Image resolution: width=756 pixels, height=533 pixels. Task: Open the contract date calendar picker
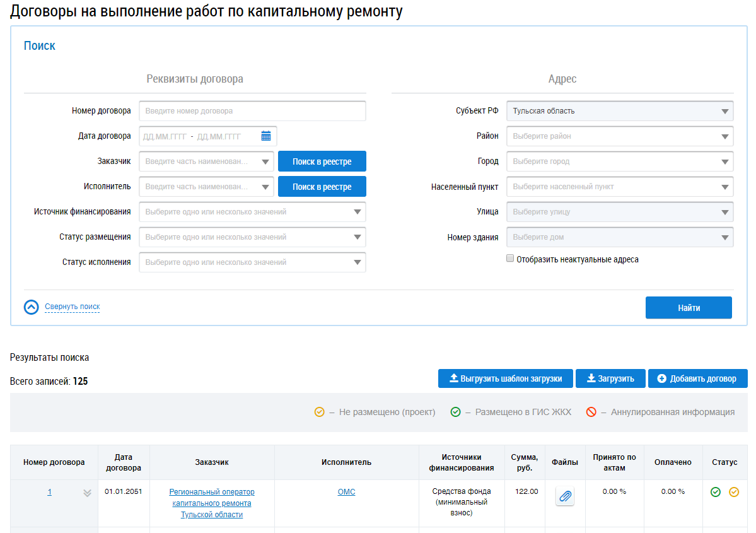pyautogui.click(x=266, y=136)
